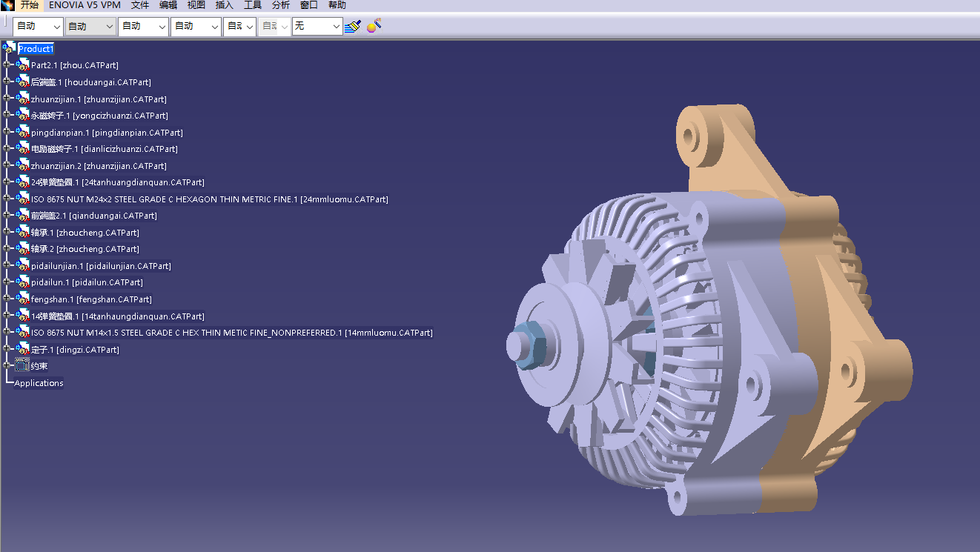Viewport: 980px width, 552px height.
Task: Open the 分析 menu
Action: 281,5
